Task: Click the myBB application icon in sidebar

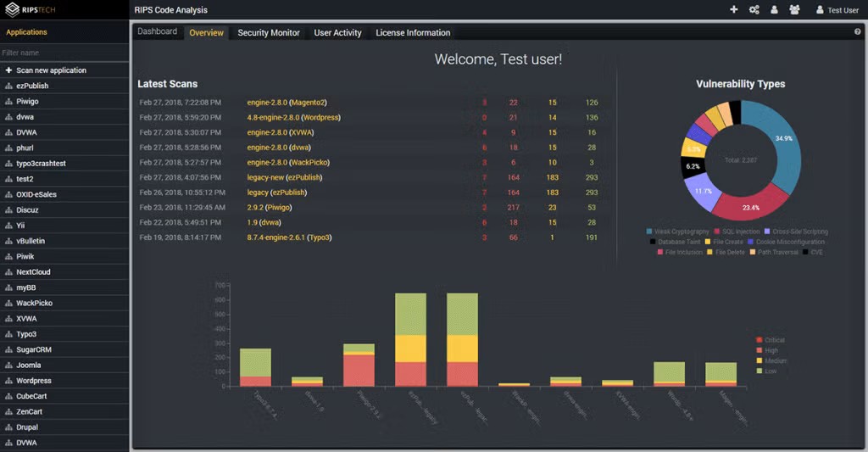Action: click(8, 287)
